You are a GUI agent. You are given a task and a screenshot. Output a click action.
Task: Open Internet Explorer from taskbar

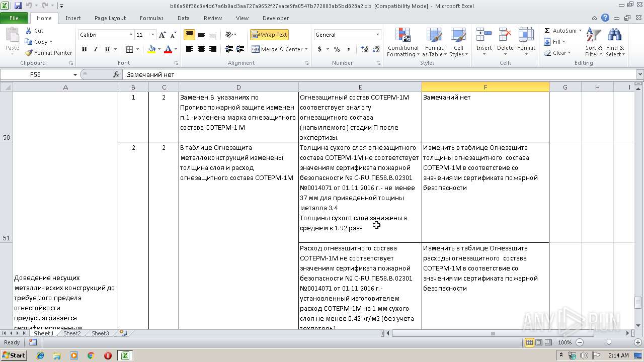[x=40, y=355]
